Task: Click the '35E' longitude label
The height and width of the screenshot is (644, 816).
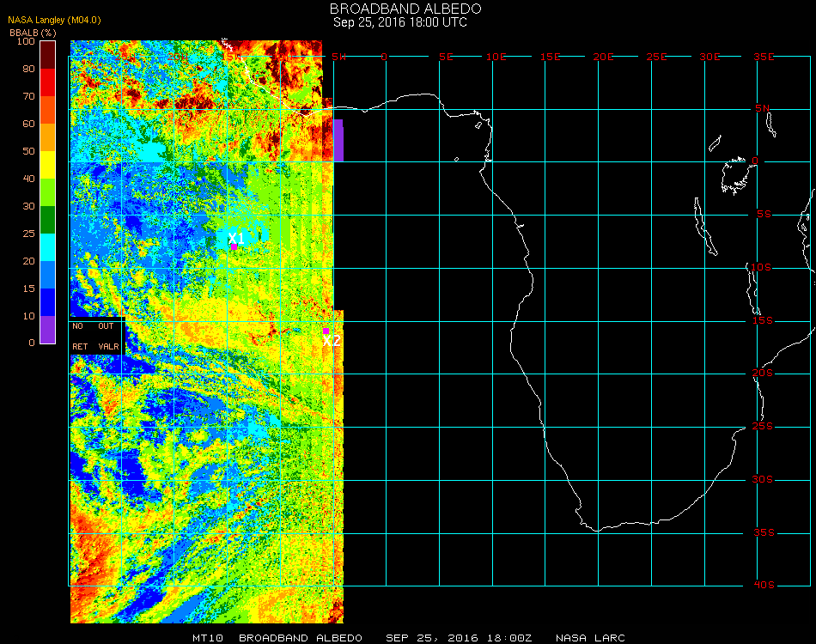Action: [764, 57]
